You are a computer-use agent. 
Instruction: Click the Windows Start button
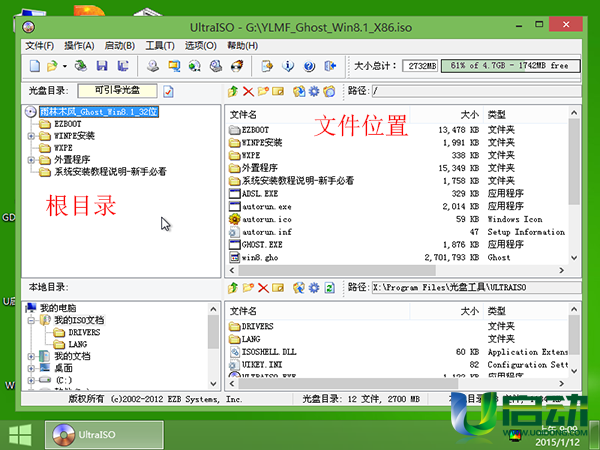[x=20, y=435]
